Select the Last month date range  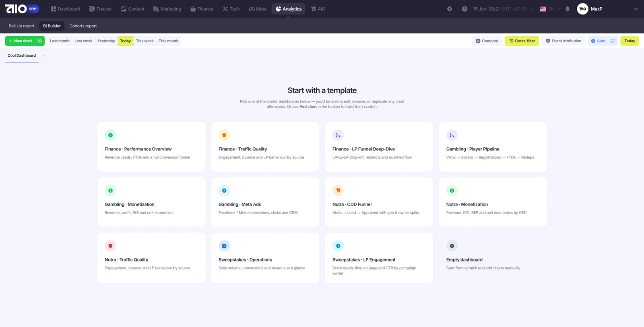pos(60,41)
